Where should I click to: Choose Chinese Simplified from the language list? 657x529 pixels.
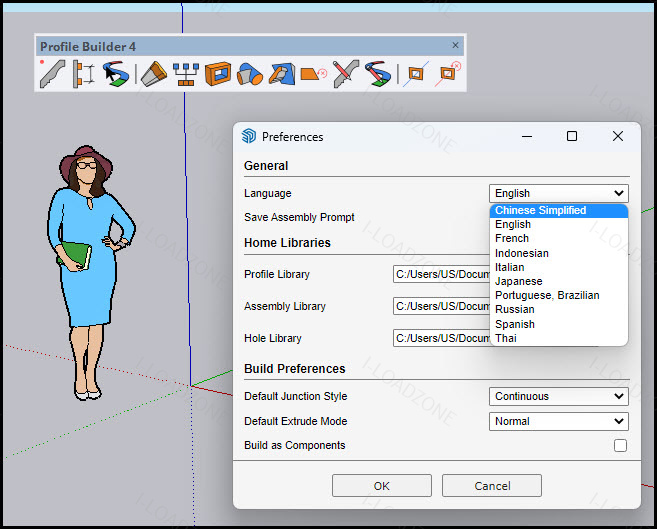click(559, 210)
